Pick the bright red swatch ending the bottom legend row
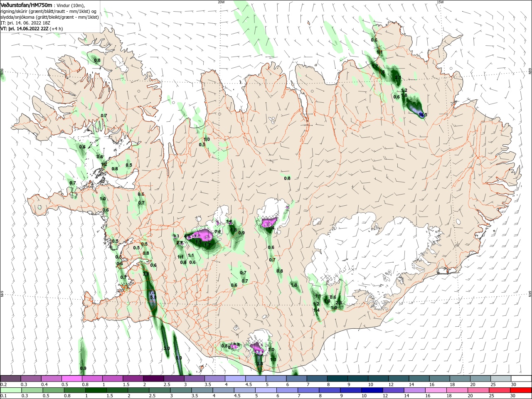The image size is (532, 399). point(521,390)
